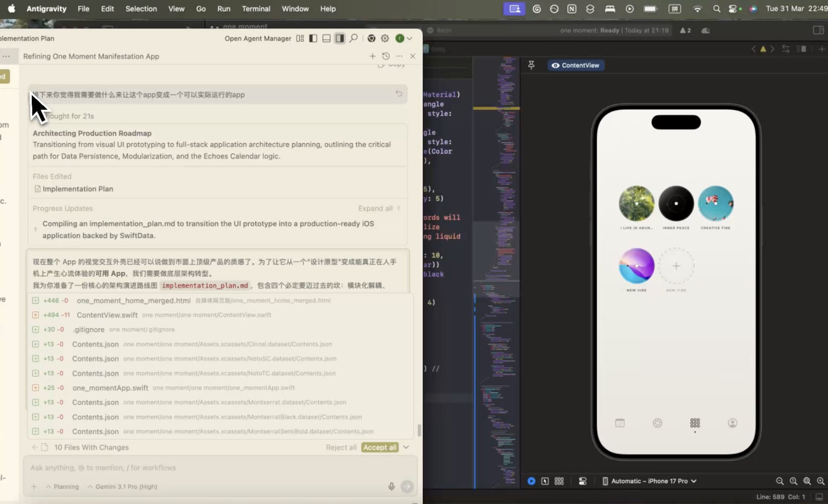This screenshot has height=504, width=828.
Task: Open Automatic – iPhone 17 Pro device picker
Action: point(650,481)
